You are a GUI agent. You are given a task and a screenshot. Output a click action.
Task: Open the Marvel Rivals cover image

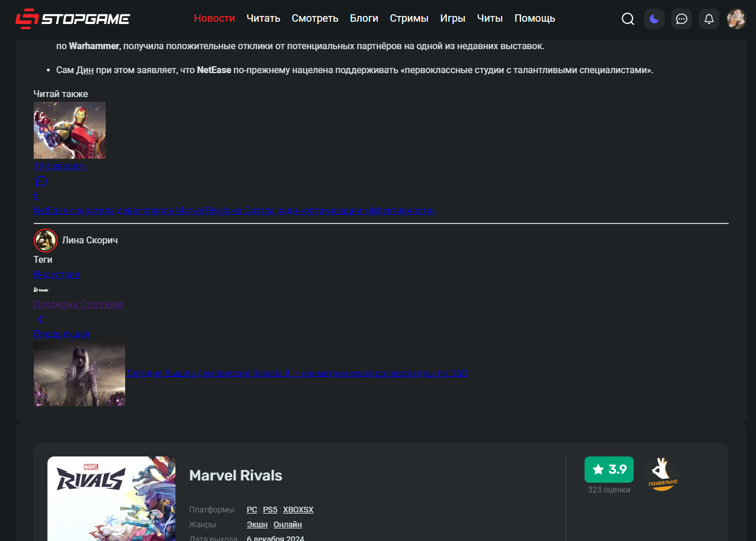111,499
